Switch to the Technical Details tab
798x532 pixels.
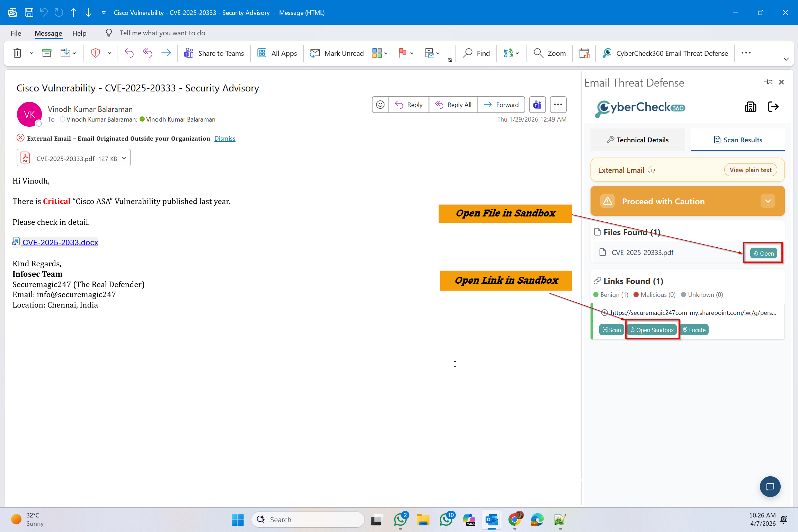[x=638, y=140]
